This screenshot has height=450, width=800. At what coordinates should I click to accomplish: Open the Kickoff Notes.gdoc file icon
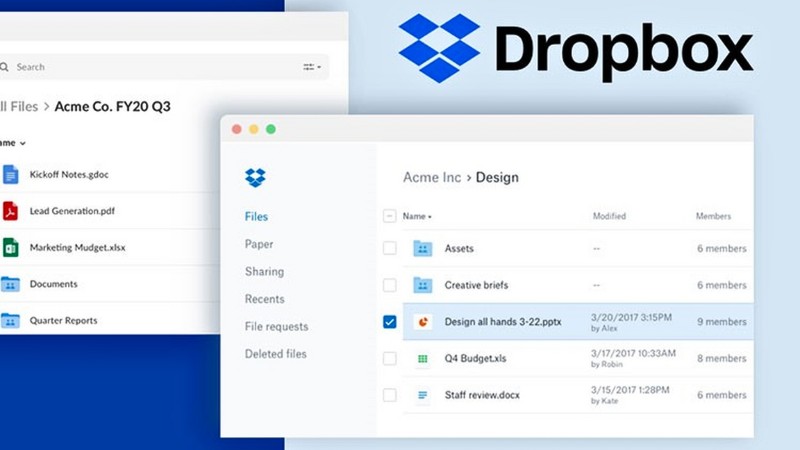(x=10, y=174)
